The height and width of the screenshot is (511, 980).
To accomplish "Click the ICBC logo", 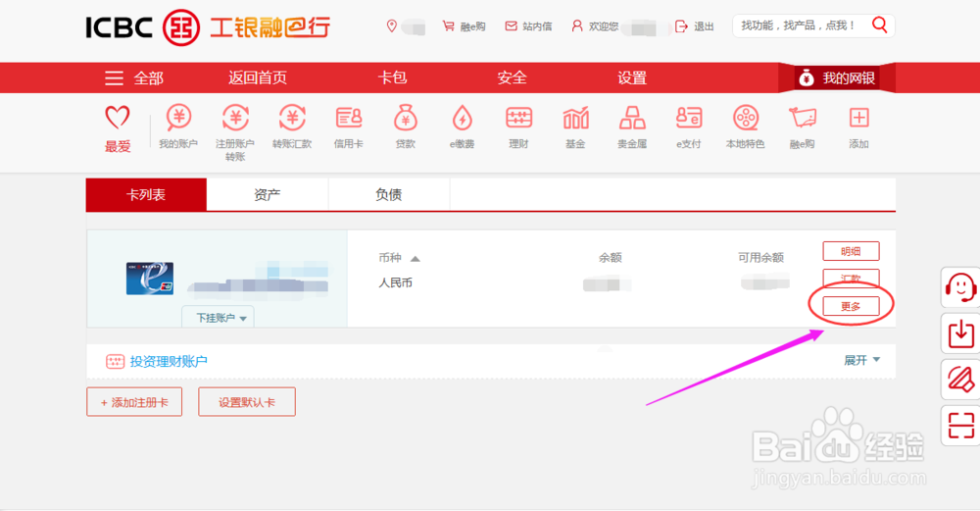I will coord(208,27).
